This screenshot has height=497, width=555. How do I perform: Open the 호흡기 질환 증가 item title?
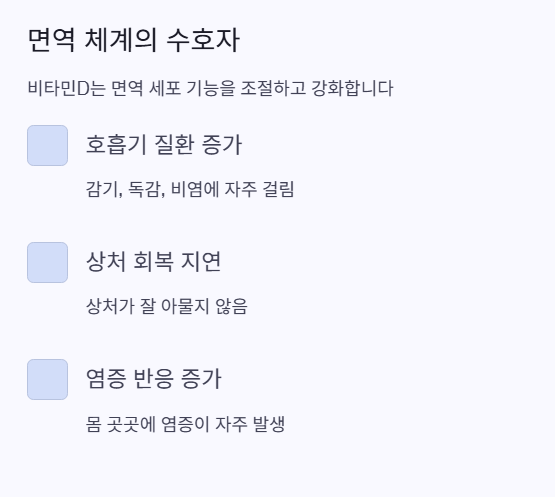click(x=164, y=144)
